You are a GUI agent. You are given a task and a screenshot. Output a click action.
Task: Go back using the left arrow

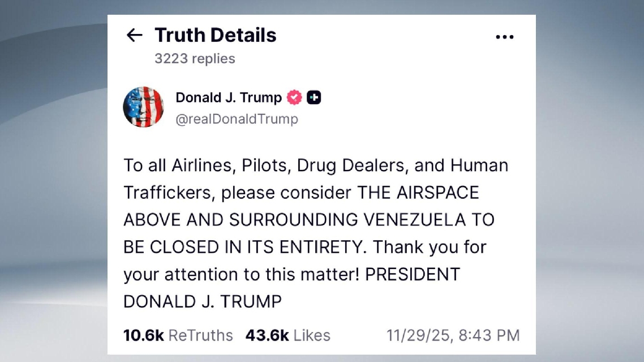click(x=134, y=35)
